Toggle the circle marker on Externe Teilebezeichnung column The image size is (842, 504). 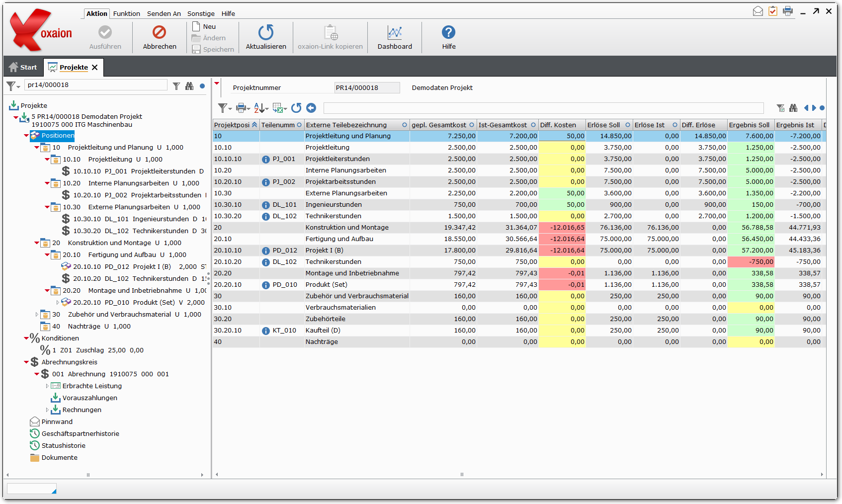[x=405, y=125]
